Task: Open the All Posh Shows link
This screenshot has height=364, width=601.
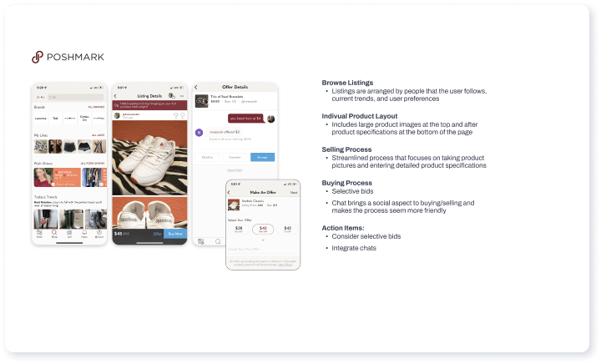Action: (93, 164)
